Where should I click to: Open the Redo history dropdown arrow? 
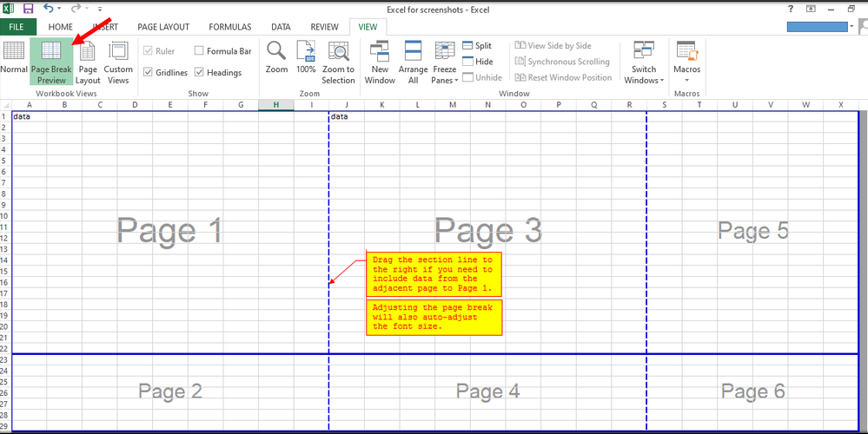click(x=86, y=9)
